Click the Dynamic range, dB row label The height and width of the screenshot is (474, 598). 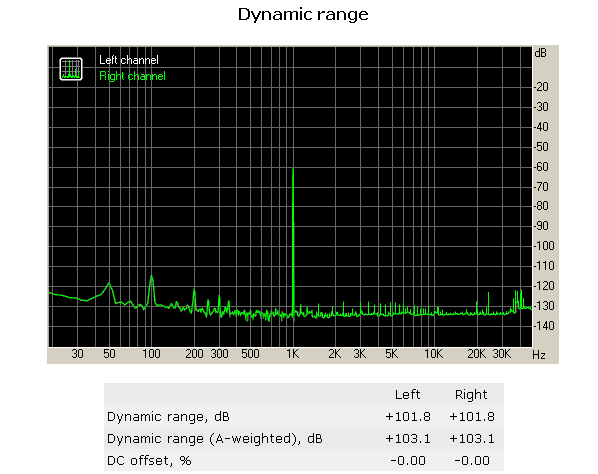[x=168, y=416]
